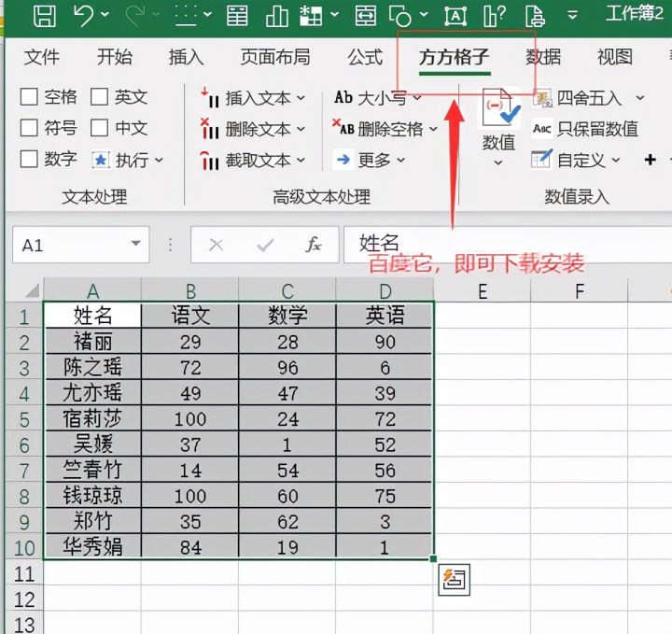Switch to the 页面布局 tab

tap(275, 57)
